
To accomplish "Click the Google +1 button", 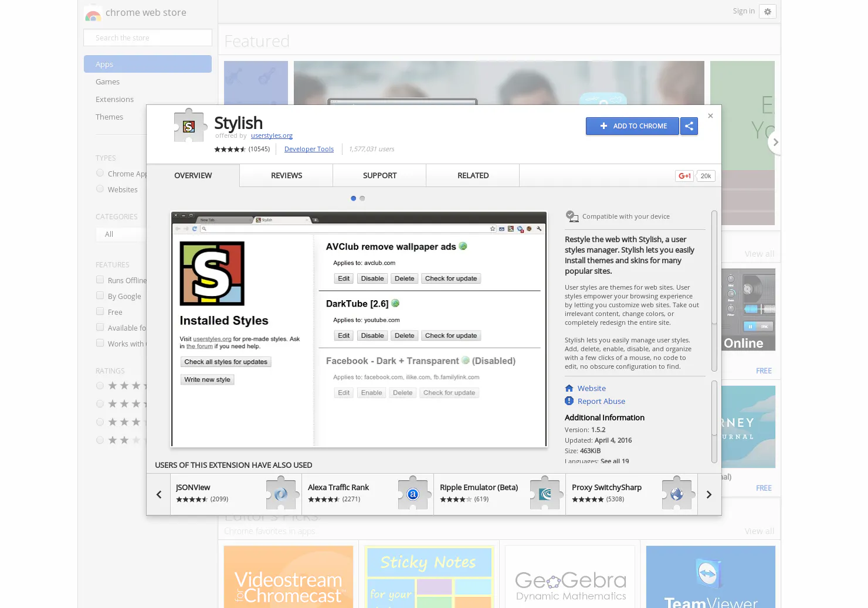I will (x=684, y=176).
